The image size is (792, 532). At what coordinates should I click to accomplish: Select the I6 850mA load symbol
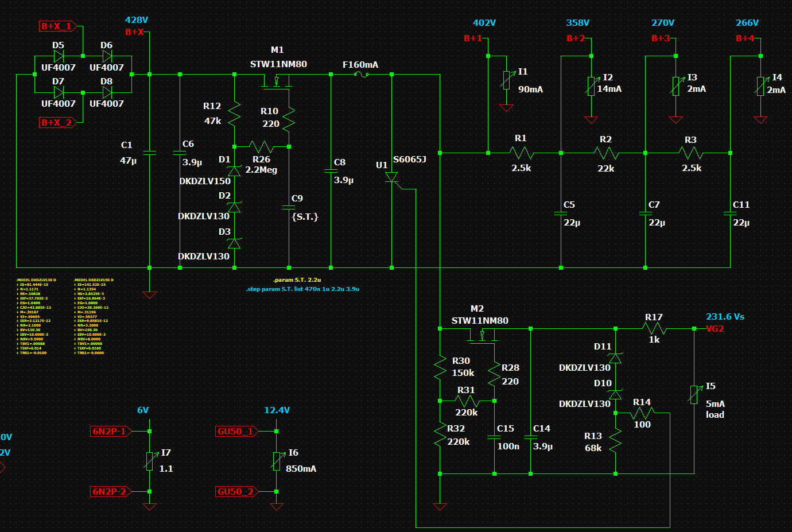(x=277, y=461)
